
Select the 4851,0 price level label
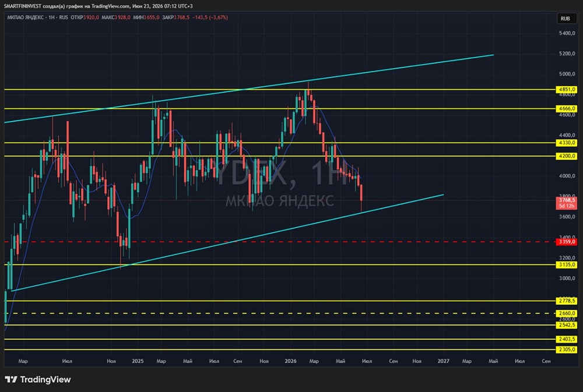[x=566, y=90]
